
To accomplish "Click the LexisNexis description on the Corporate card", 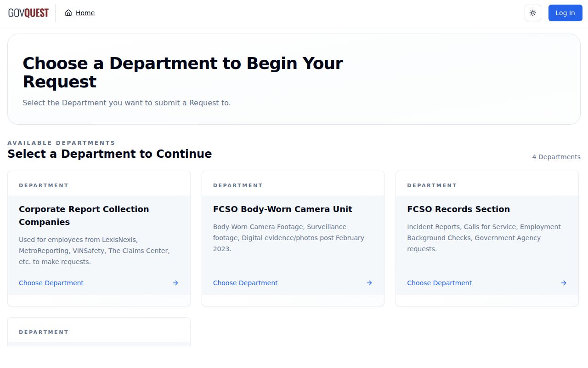I will [94, 251].
